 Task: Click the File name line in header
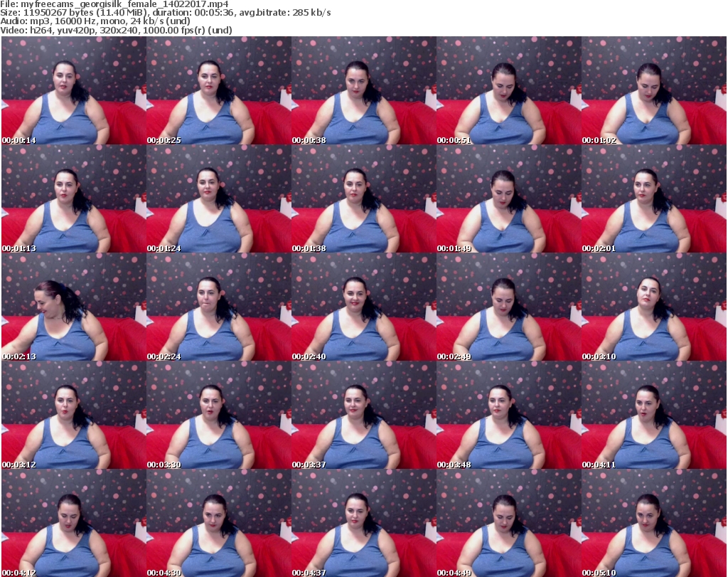114,4
